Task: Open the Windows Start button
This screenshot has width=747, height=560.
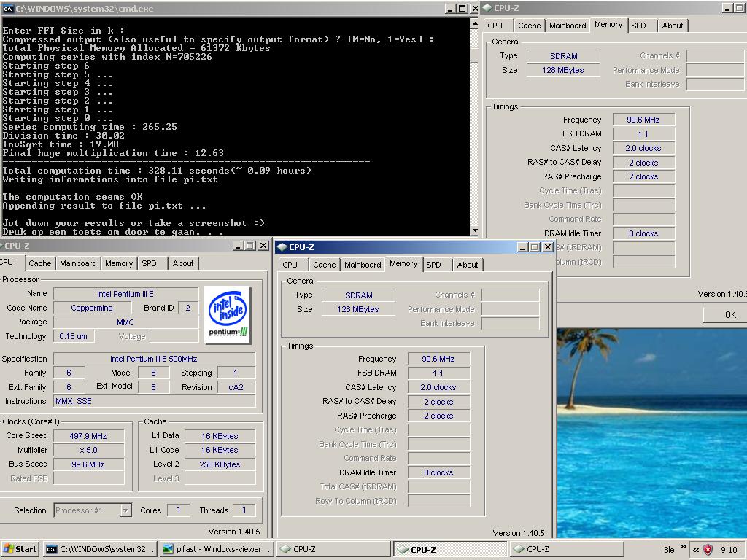Action: [x=20, y=549]
